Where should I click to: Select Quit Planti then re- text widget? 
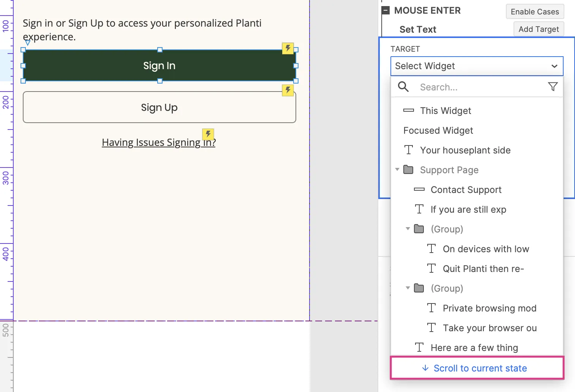[483, 269]
